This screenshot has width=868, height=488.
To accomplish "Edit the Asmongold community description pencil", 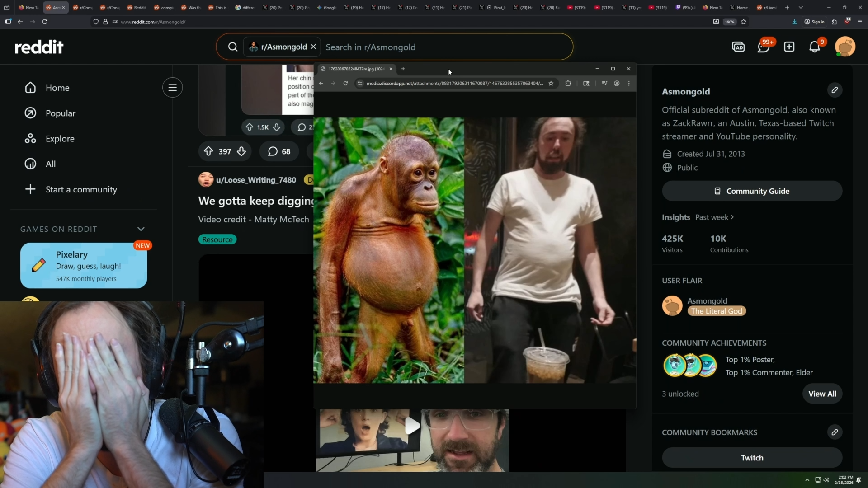I will click(x=835, y=90).
